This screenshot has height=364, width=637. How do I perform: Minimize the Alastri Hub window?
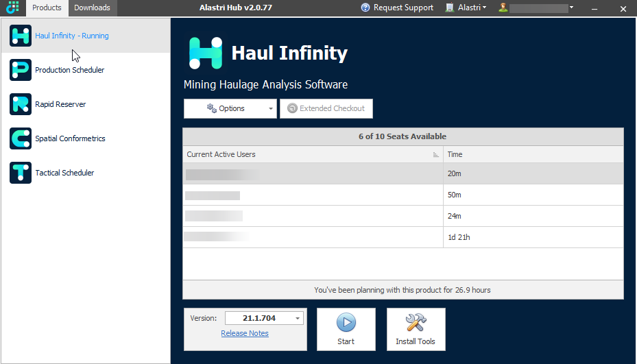click(x=594, y=8)
